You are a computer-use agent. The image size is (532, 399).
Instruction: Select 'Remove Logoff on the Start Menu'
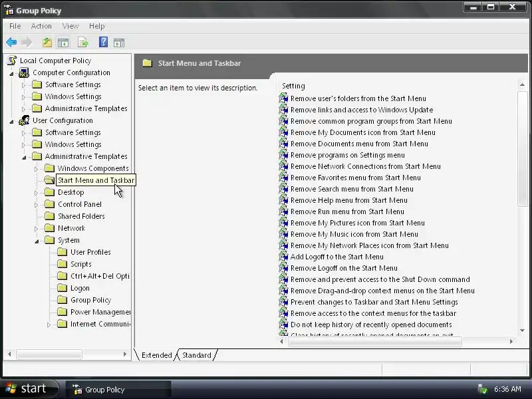(x=344, y=268)
